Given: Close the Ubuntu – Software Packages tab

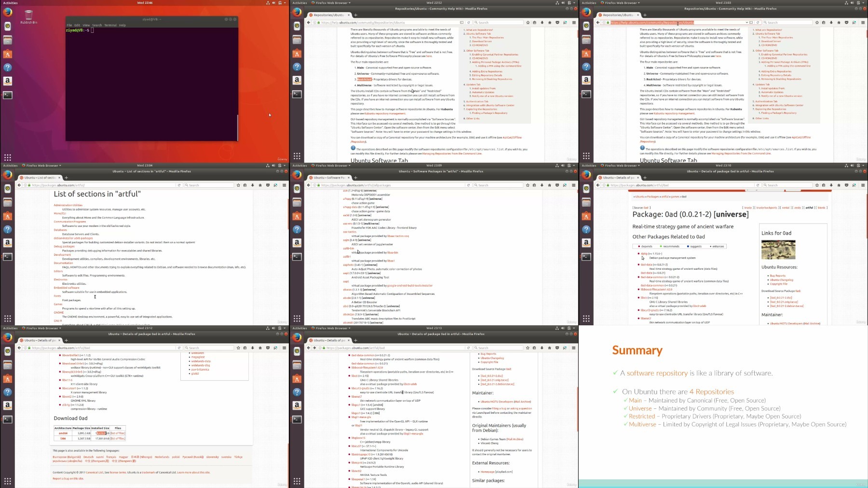Looking at the screenshot, I should click(x=348, y=178).
